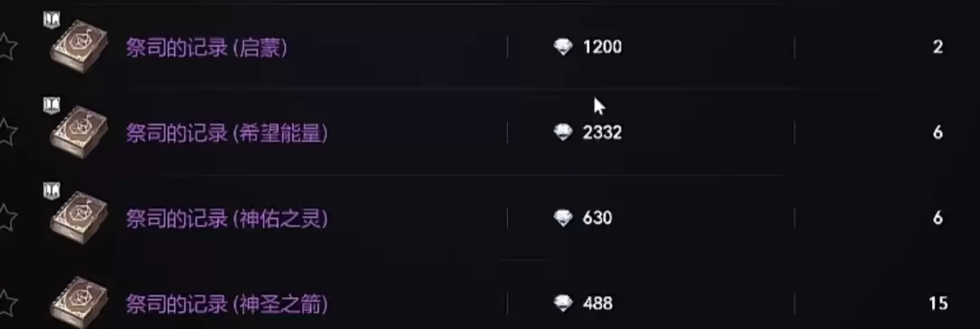Click the small badge above 启蒙 book

[51, 19]
